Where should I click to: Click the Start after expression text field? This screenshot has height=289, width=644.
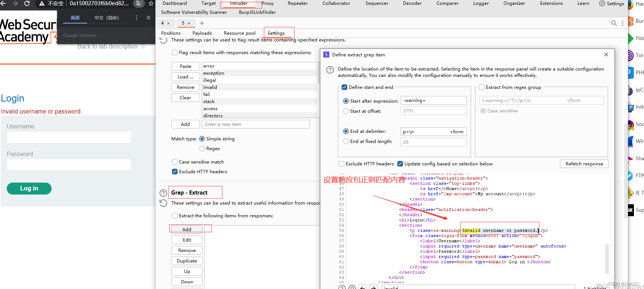(434, 100)
